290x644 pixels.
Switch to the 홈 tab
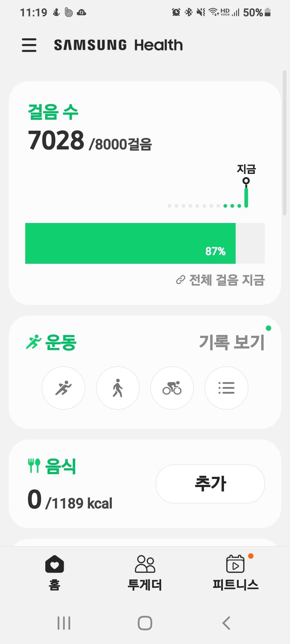[x=55, y=572]
